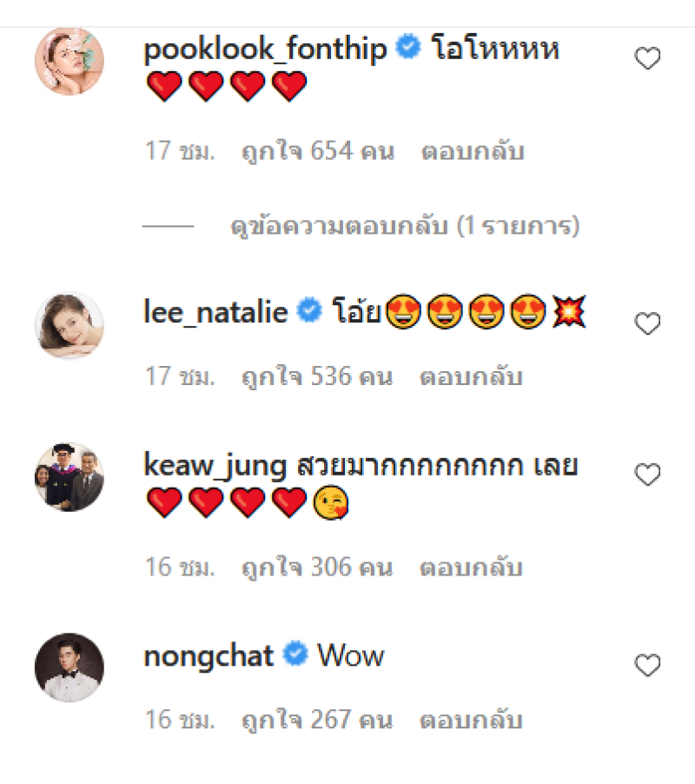695x784 pixels.
Task: Reply to pooklook_fonthip's comment
Action: click(x=473, y=151)
